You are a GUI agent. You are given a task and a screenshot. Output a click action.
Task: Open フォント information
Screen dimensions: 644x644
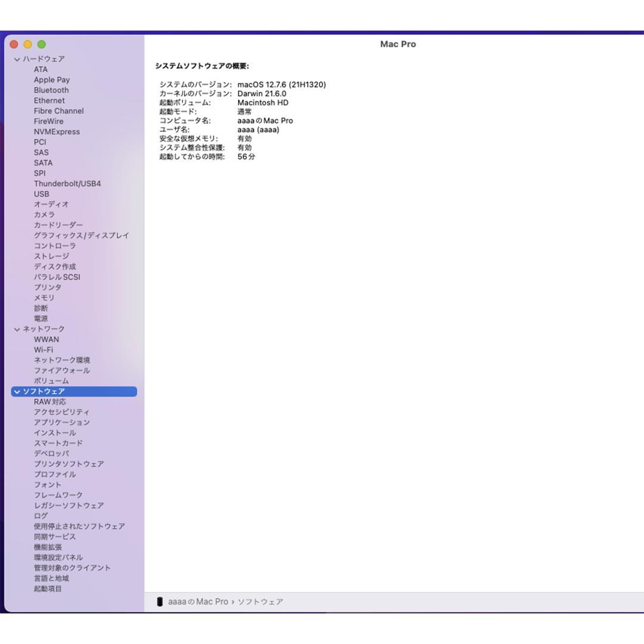click(x=48, y=485)
